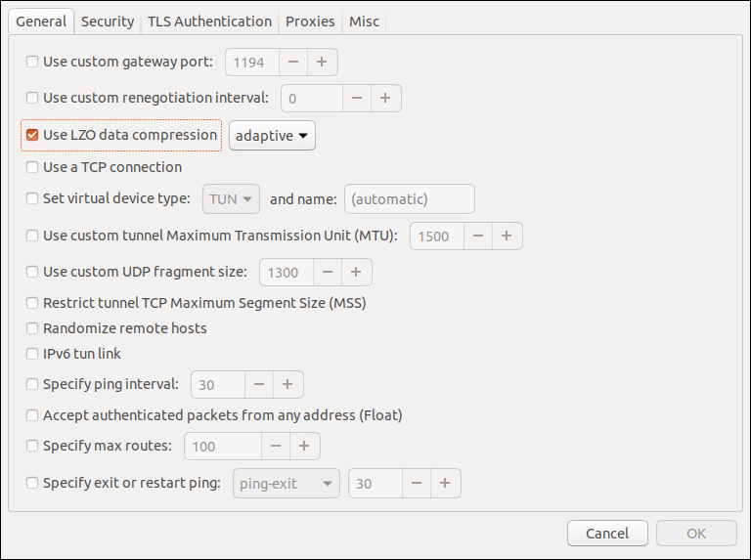Click plus stepper for gateway port
The width and height of the screenshot is (751, 560).
(323, 63)
